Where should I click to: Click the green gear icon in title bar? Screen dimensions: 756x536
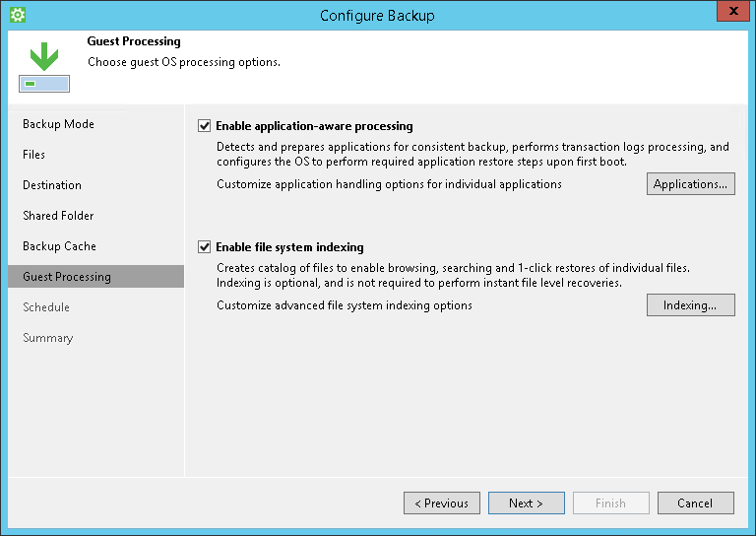click(17, 15)
